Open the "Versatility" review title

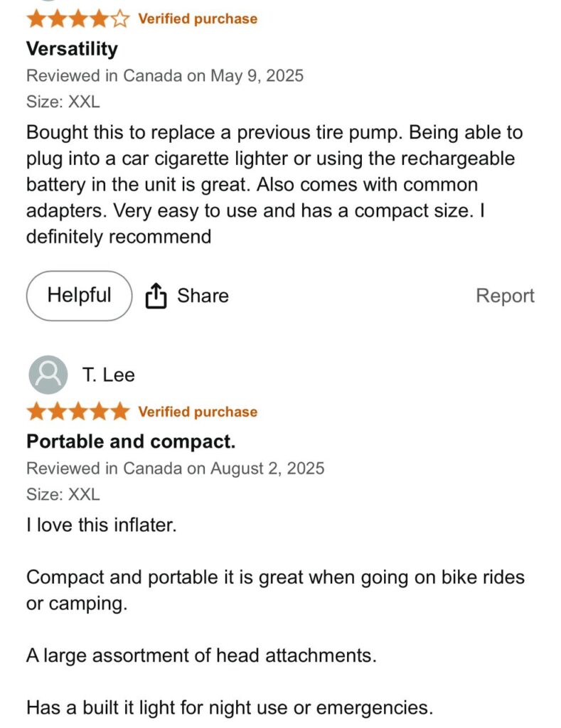[72, 48]
